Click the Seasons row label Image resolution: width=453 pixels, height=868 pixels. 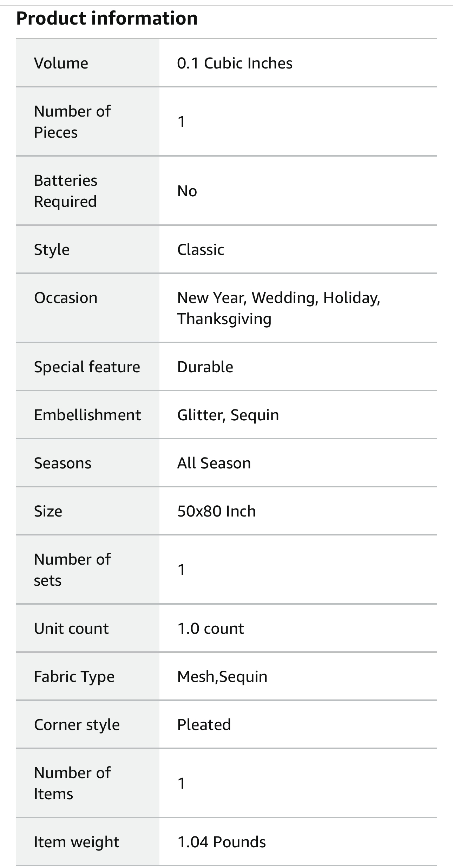(x=63, y=463)
